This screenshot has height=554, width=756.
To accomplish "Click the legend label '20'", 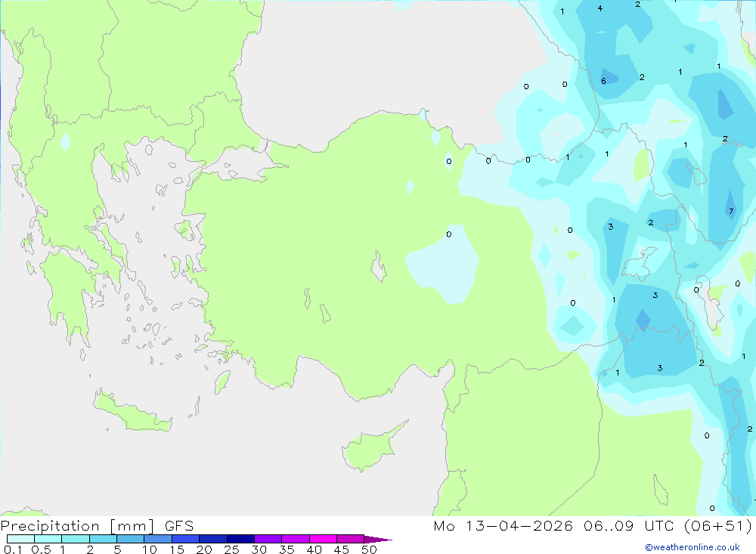I will (204, 549).
